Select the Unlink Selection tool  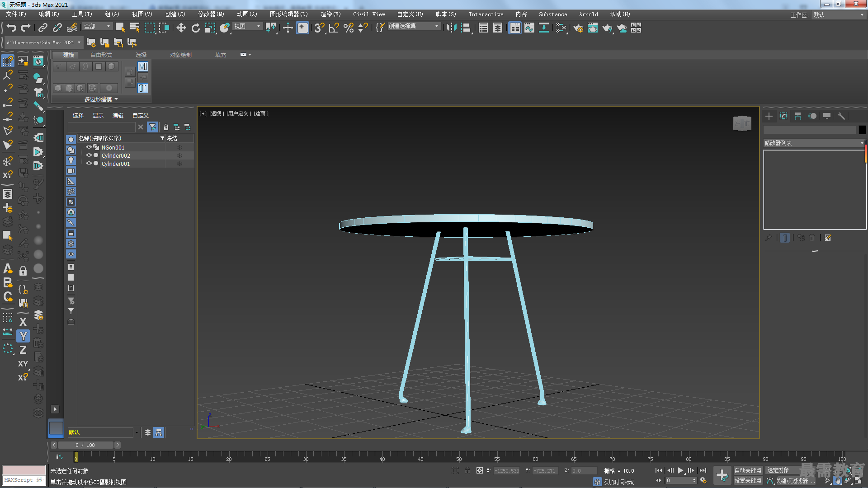(x=57, y=28)
